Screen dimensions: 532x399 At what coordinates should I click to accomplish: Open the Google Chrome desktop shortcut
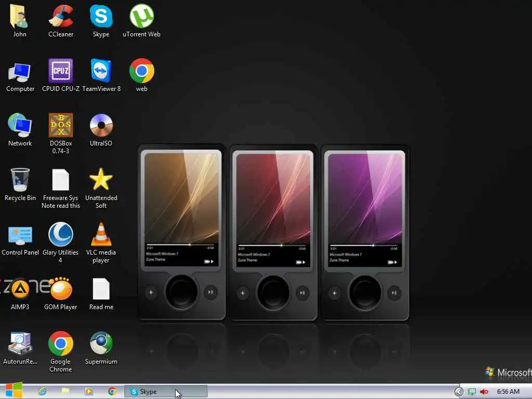[x=61, y=352]
